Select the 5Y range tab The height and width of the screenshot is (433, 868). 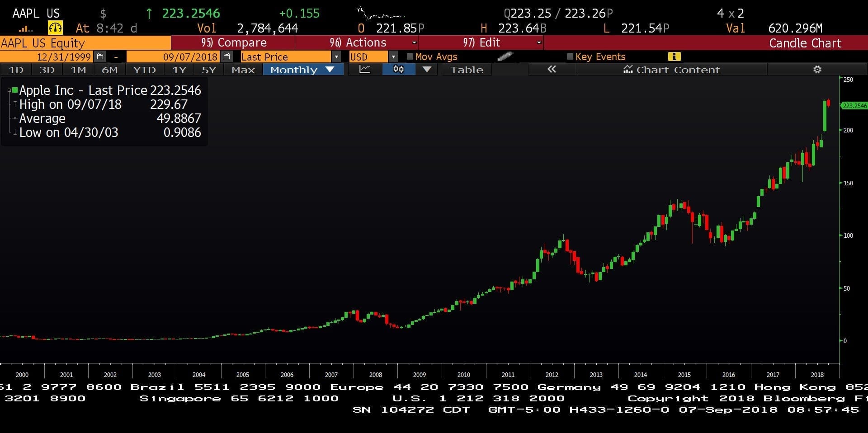[209, 70]
